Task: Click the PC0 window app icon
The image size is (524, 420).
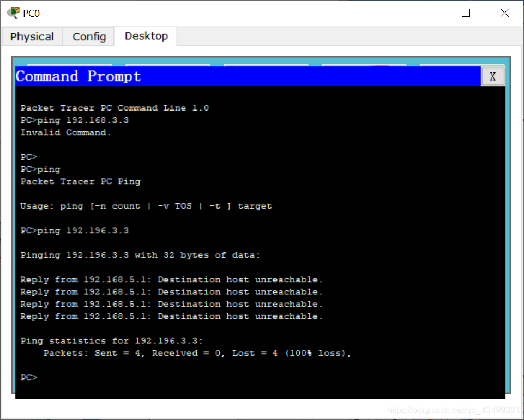Action: (14, 13)
